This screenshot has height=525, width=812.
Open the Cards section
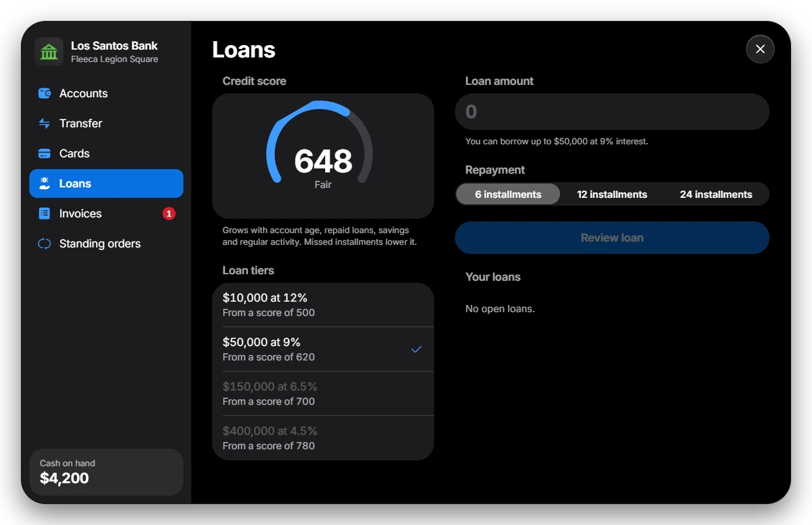[x=106, y=153]
